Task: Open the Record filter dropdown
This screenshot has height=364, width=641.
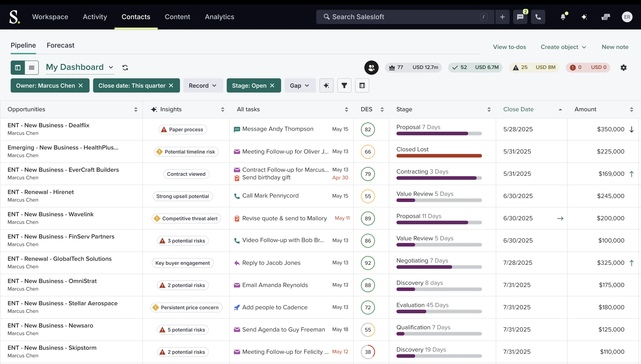Action: pyautogui.click(x=203, y=85)
